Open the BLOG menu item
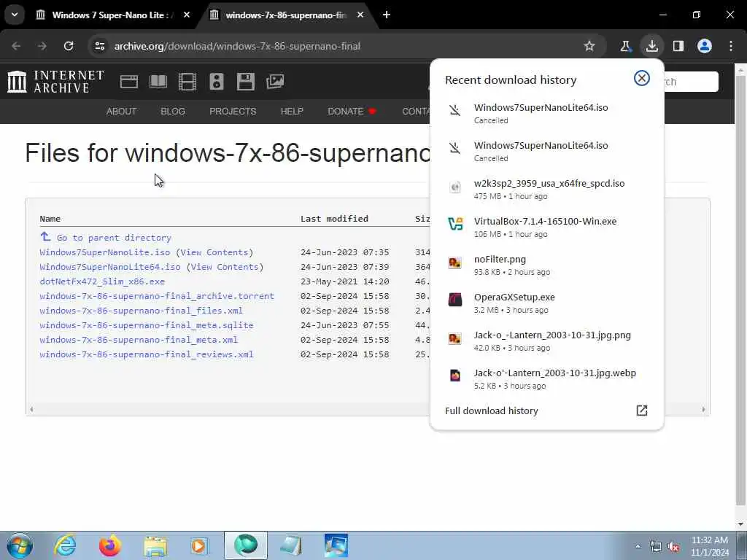The height and width of the screenshot is (560, 747). click(x=173, y=112)
